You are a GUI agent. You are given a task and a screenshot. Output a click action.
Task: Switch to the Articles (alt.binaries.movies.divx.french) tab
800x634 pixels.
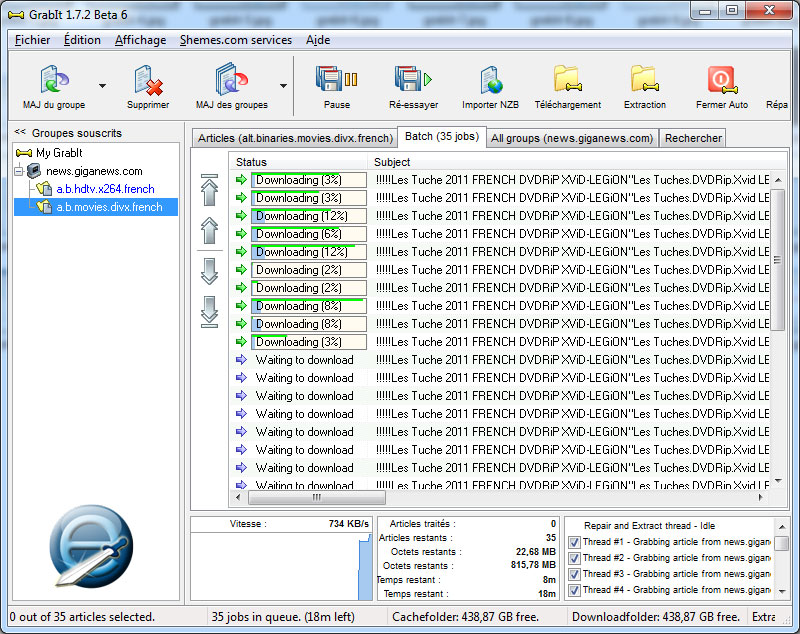click(295, 138)
